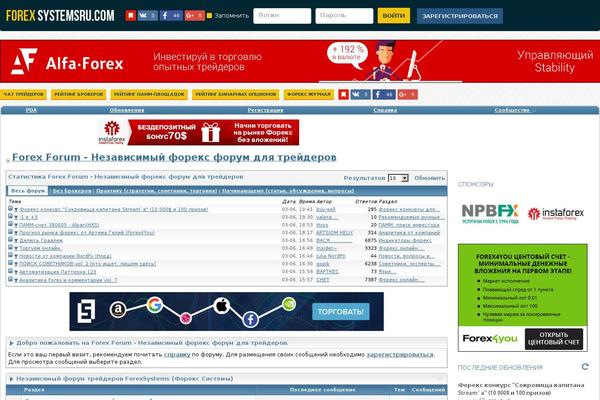600x400 pixels.
Task: Open the Forex Forum heading link
Action: click(174, 157)
